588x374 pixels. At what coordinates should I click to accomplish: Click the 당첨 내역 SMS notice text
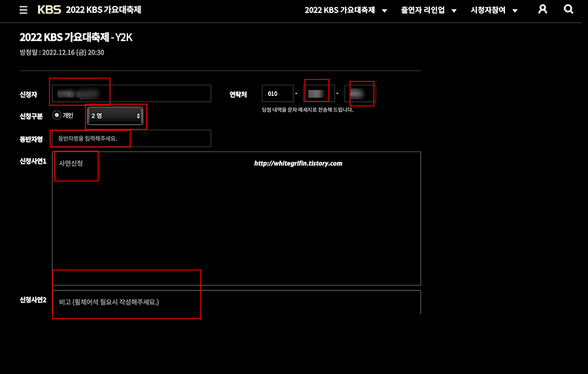click(x=308, y=110)
